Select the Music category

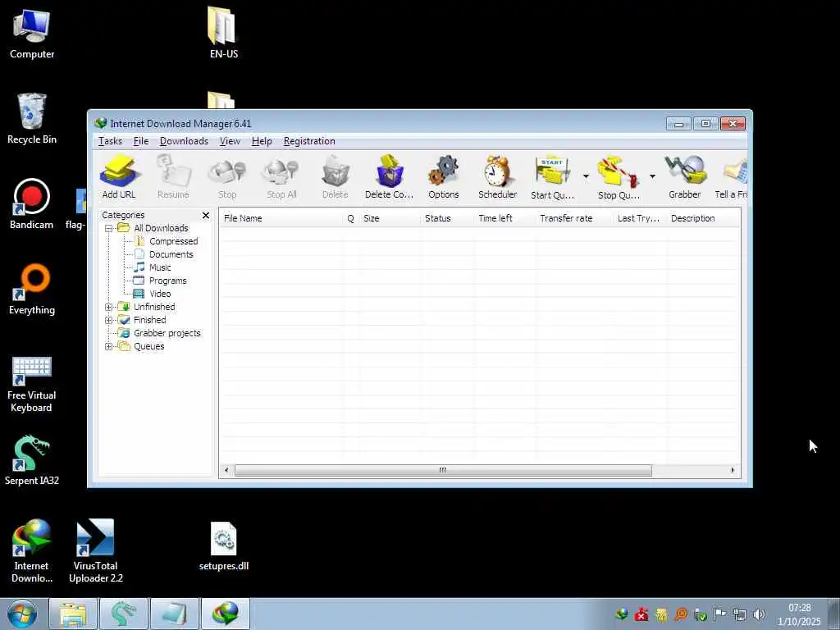tap(160, 268)
